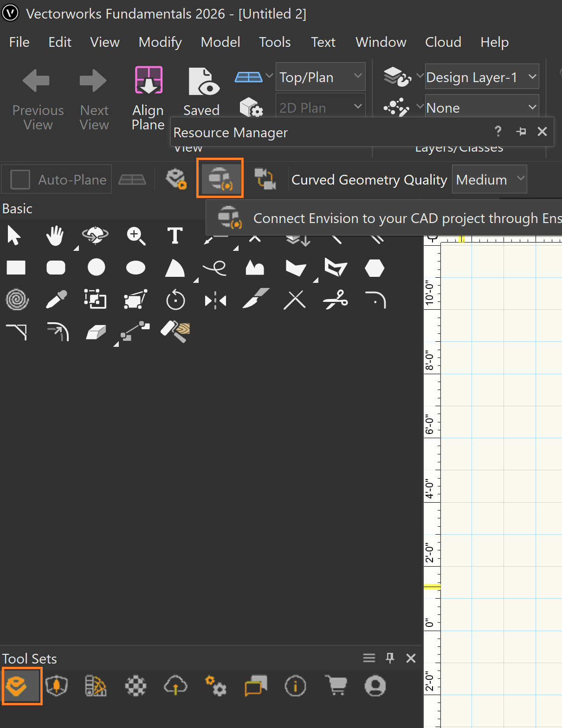The height and width of the screenshot is (728, 562).
Task: Pin the Tool Sets palette
Action: (390, 658)
